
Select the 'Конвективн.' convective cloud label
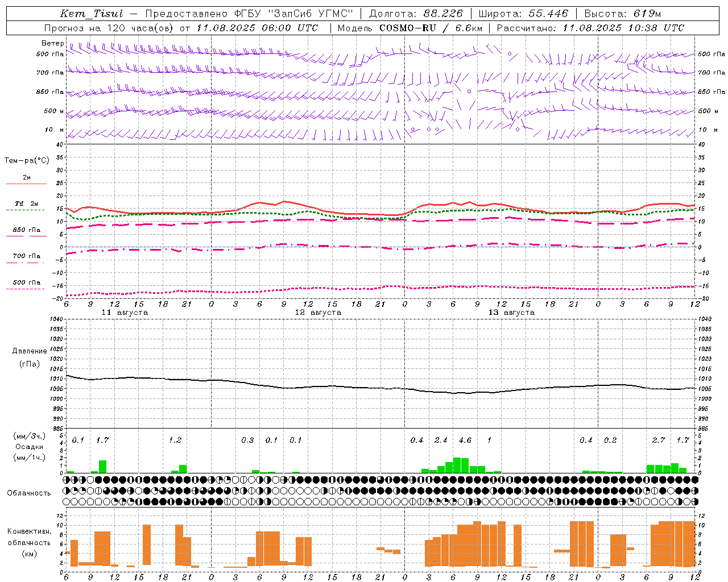point(29,531)
